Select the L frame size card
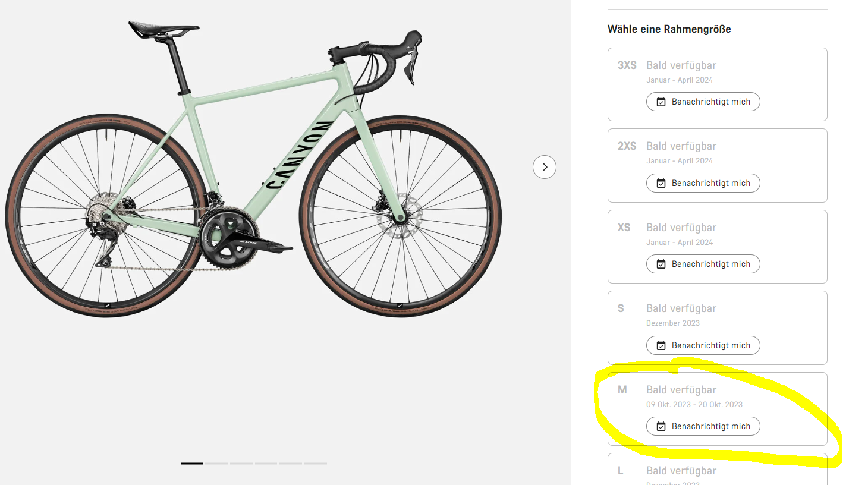This screenshot has width=868, height=485. coord(717,471)
